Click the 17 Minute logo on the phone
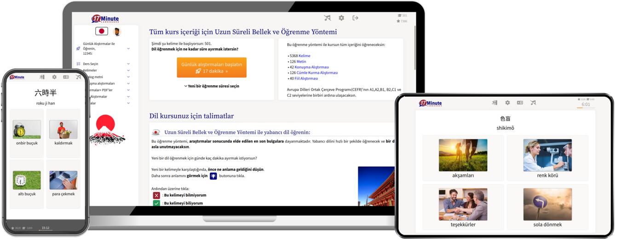Image resolution: width=644 pixels, height=245 pixels. (x=16, y=77)
